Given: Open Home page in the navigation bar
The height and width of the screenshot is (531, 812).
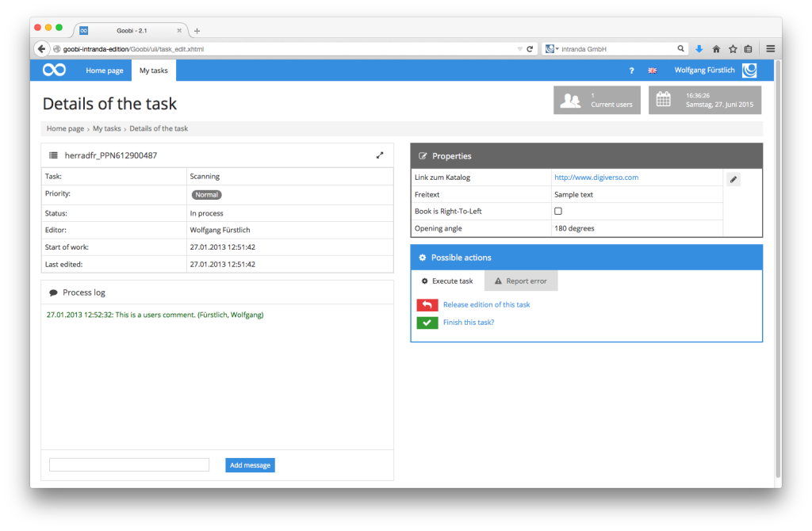Looking at the screenshot, I should (x=105, y=71).
